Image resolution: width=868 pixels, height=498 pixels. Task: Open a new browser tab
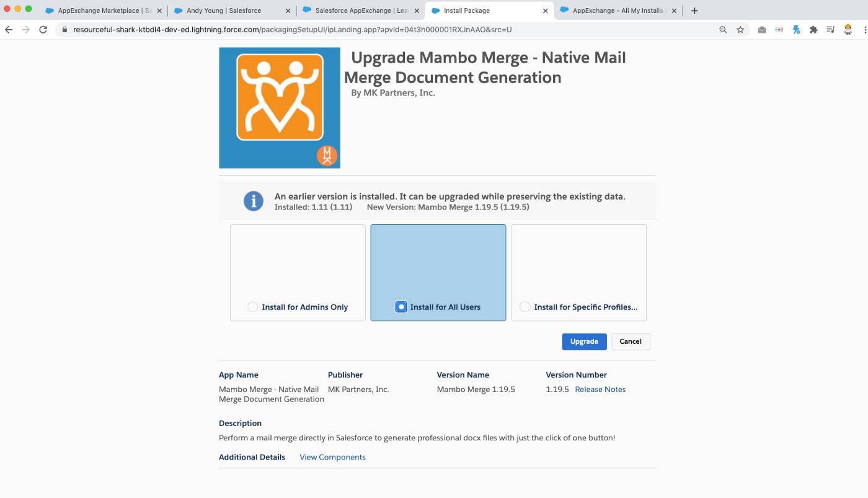pos(694,11)
